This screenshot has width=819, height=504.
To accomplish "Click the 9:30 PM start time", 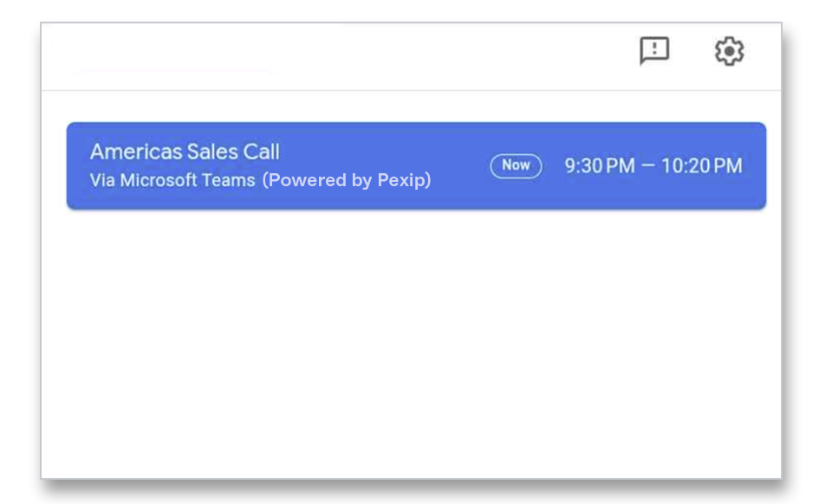I will [600, 165].
